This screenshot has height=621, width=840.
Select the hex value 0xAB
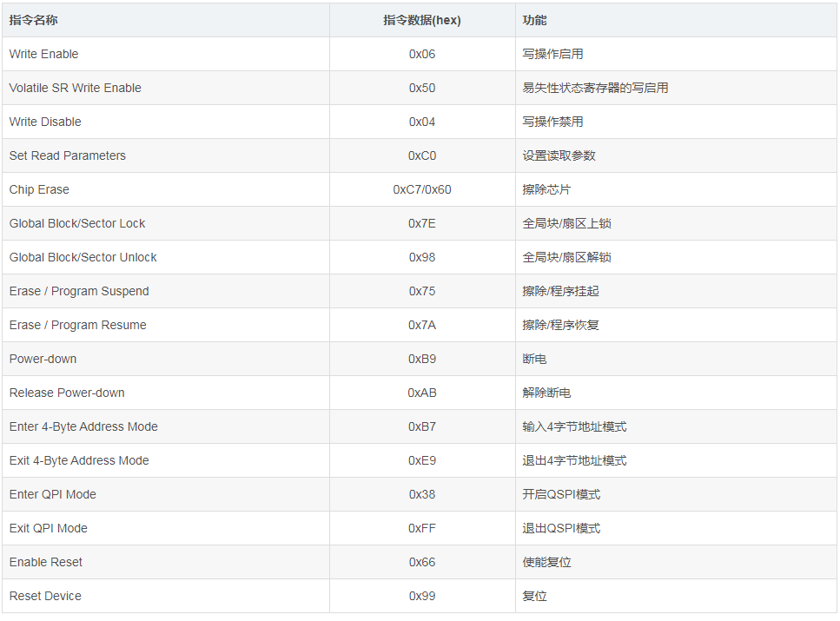422,393
